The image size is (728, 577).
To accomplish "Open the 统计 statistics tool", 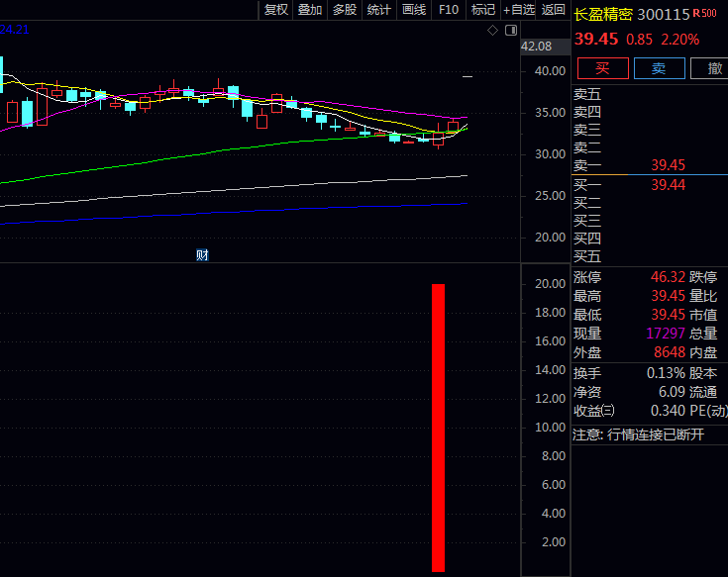I will 378,10.
